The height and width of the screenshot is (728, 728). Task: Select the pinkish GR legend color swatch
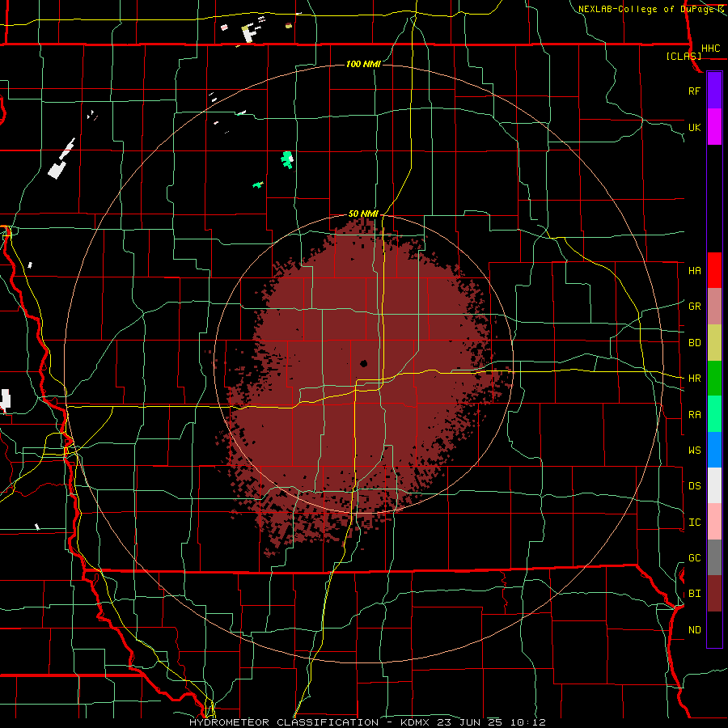pyautogui.click(x=714, y=306)
